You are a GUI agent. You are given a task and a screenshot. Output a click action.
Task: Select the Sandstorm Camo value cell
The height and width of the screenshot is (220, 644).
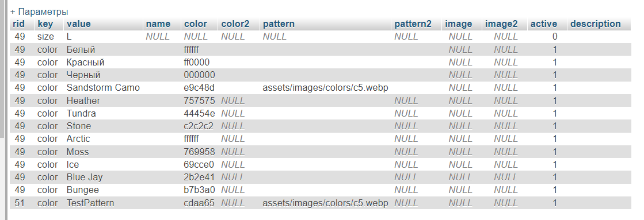tap(103, 88)
